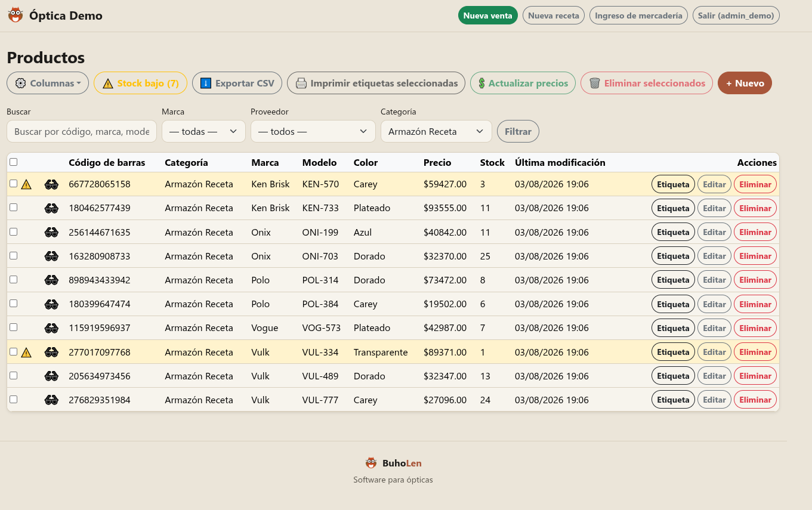Click Salir (admin_demo) to log out
Screen dimensions: 812x510
736,16
